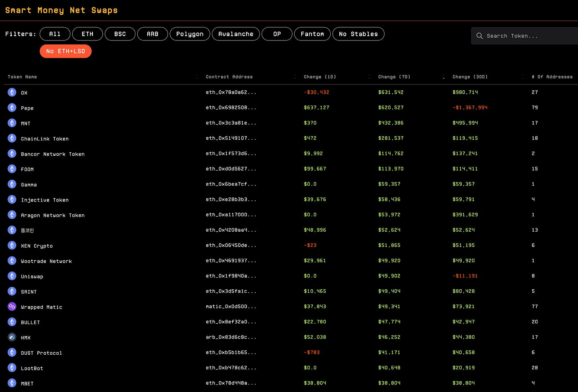
Task: Click the $980,714 30D change value
Action: [x=465, y=92]
